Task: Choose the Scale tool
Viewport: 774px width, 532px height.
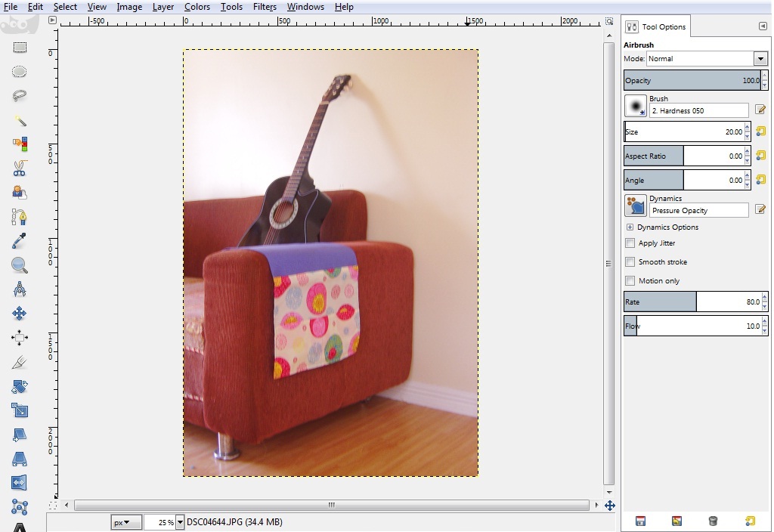Action: 20,410
